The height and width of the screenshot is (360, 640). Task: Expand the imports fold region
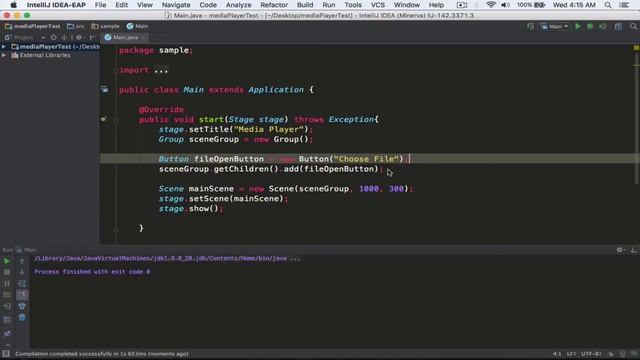[x=116, y=70]
